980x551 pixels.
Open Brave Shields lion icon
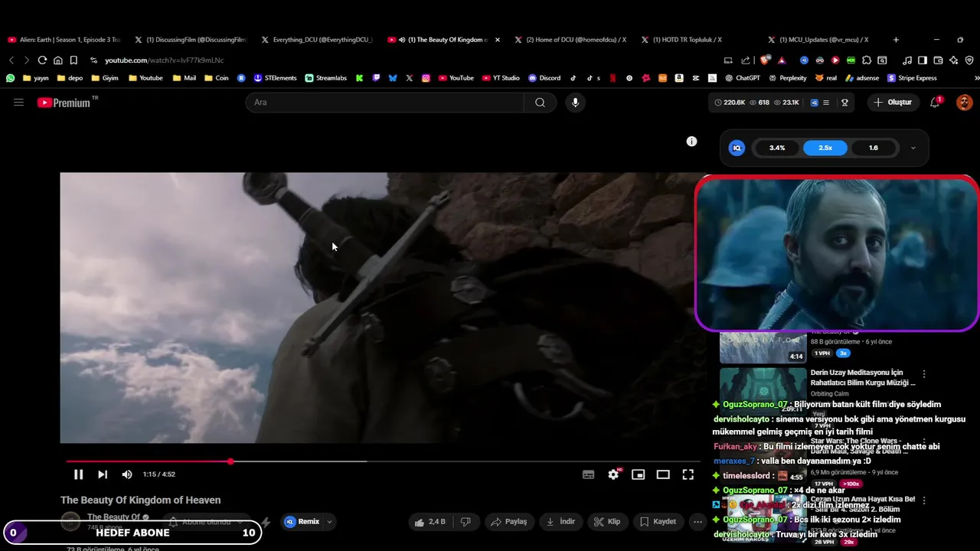tap(765, 60)
